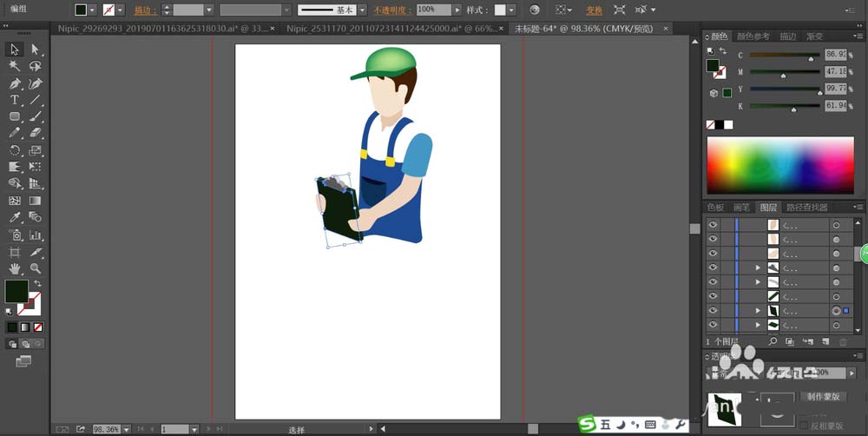Expand the selected clipboard group in Layers

pos(758,310)
